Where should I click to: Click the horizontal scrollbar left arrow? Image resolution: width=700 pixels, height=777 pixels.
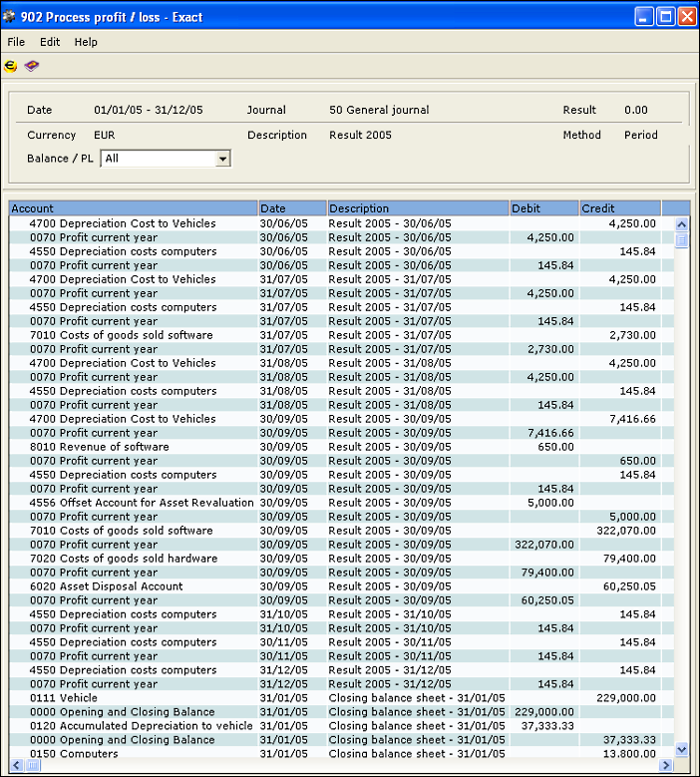click(16, 765)
